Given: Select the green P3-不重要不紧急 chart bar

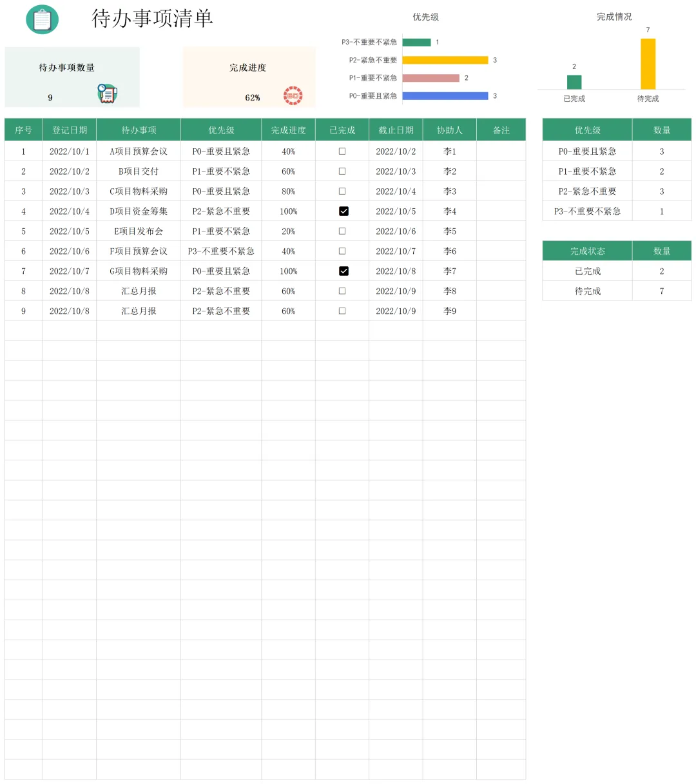Looking at the screenshot, I should (x=416, y=43).
